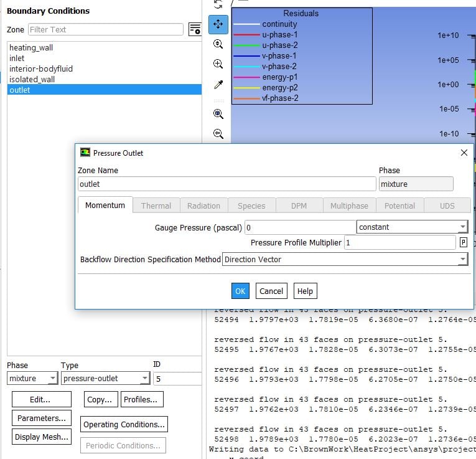
Task: Select the probe eyedropper tool
Action: 218,85
